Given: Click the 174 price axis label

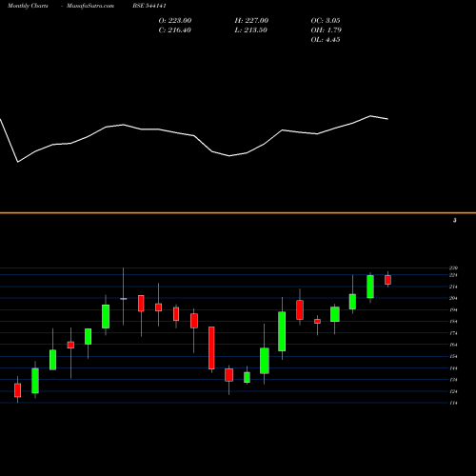Looking at the screenshot, I should tap(453, 333).
